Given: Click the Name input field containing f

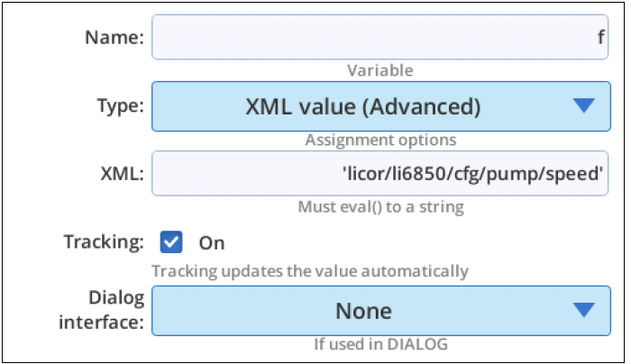Looking at the screenshot, I should [380, 37].
